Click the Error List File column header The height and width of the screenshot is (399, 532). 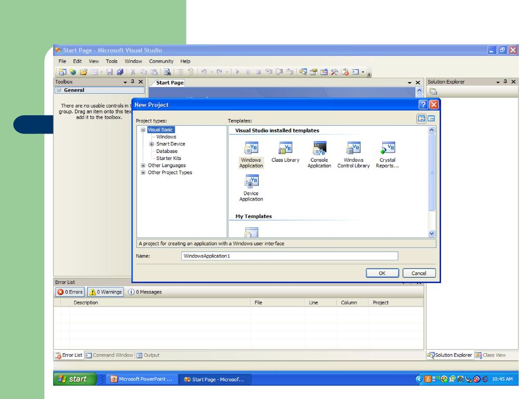click(277, 302)
